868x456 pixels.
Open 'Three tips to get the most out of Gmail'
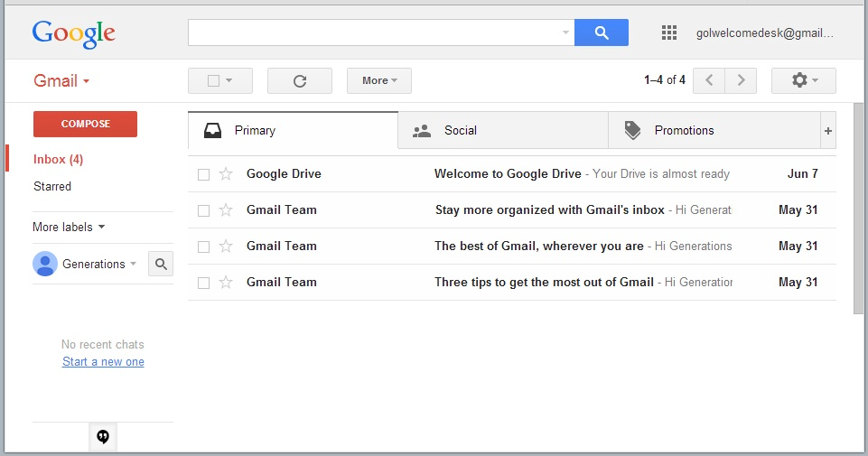click(544, 283)
